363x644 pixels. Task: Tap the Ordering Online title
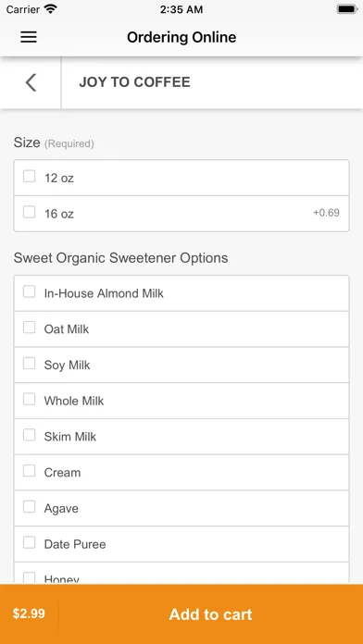click(x=181, y=37)
